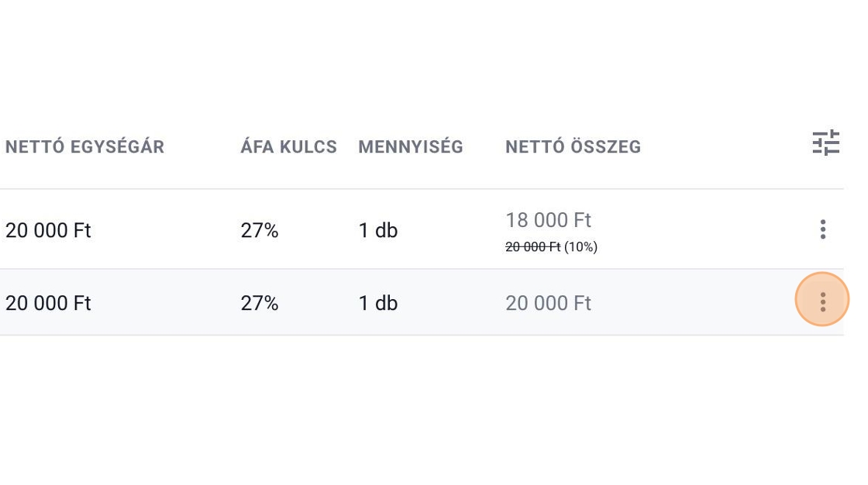Select first row's 20 000 Ft unit price
The height and width of the screenshot is (485, 868).
[x=48, y=231]
